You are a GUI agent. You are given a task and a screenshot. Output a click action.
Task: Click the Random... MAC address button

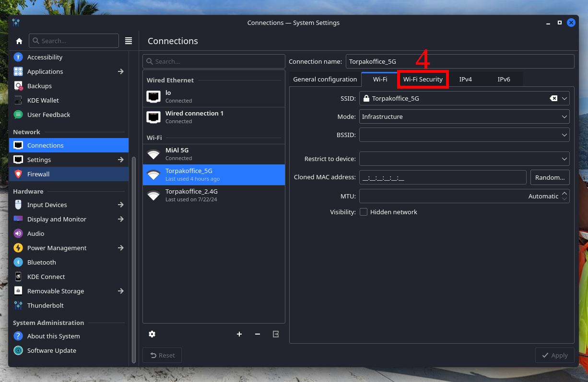550,177
